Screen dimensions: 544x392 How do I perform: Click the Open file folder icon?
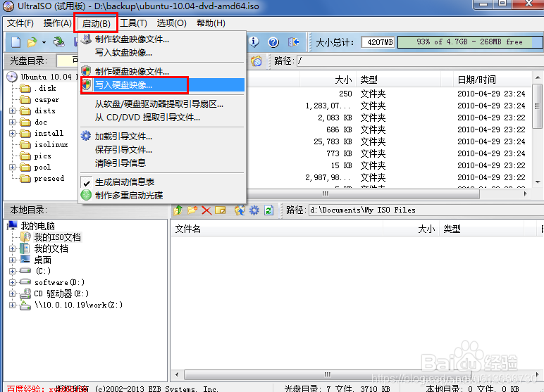point(32,42)
